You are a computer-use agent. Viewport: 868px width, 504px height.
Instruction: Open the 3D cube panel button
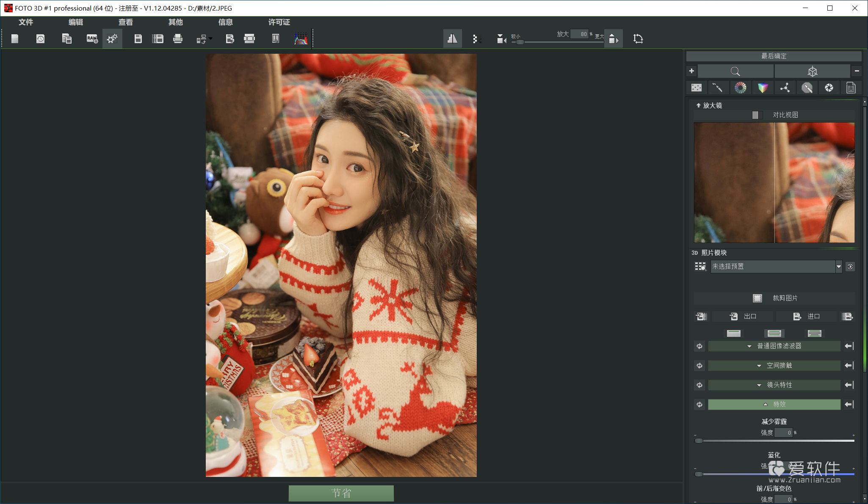pos(812,71)
